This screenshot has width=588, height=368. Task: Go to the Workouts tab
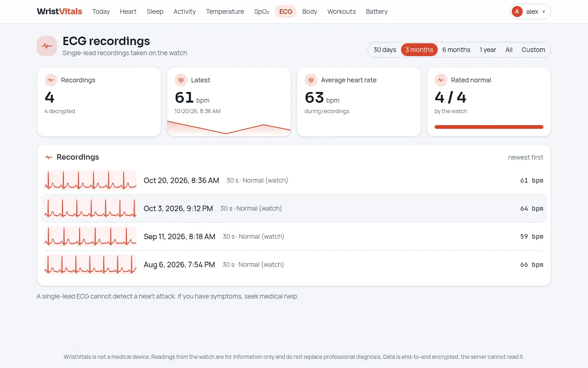341,11
